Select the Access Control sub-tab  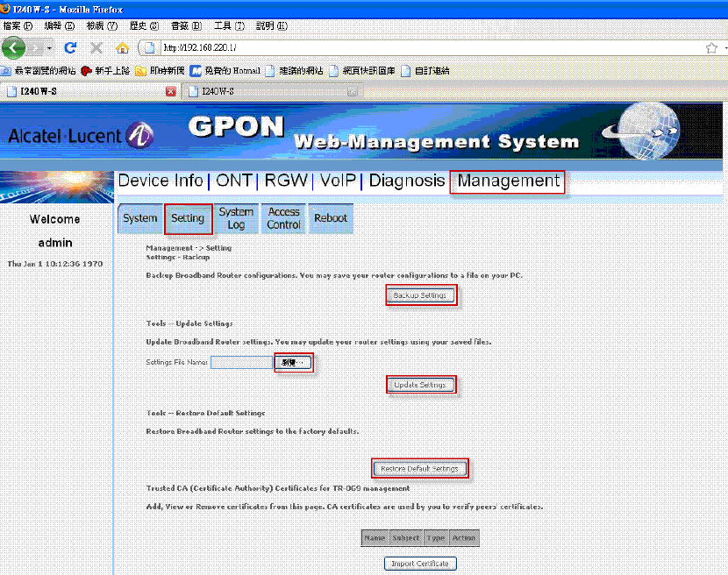pyautogui.click(x=283, y=218)
